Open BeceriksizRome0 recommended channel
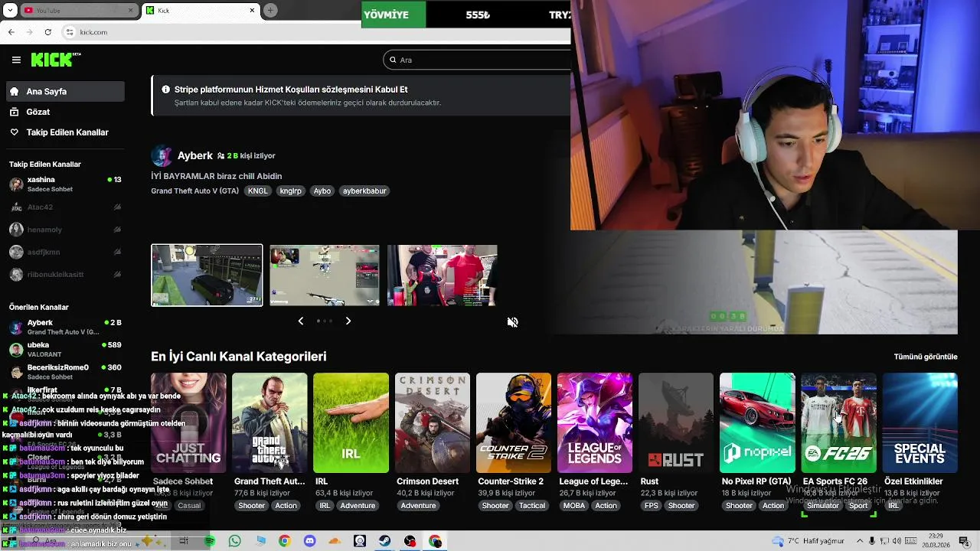Screen dimensions: 980x551 tap(64, 372)
